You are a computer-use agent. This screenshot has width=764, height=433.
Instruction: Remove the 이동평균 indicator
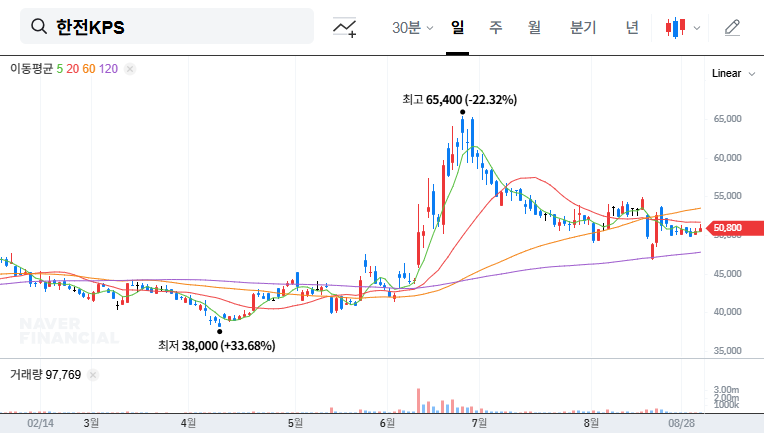(x=130, y=69)
